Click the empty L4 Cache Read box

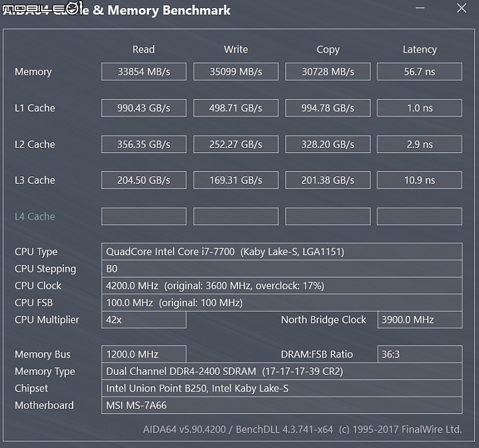[144, 216]
